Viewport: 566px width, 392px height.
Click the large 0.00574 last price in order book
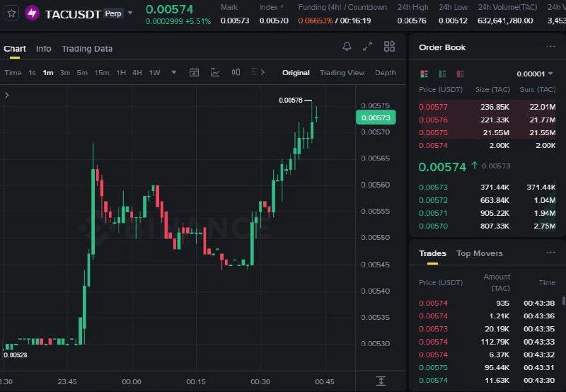pyautogui.click(x=442, y=167)
